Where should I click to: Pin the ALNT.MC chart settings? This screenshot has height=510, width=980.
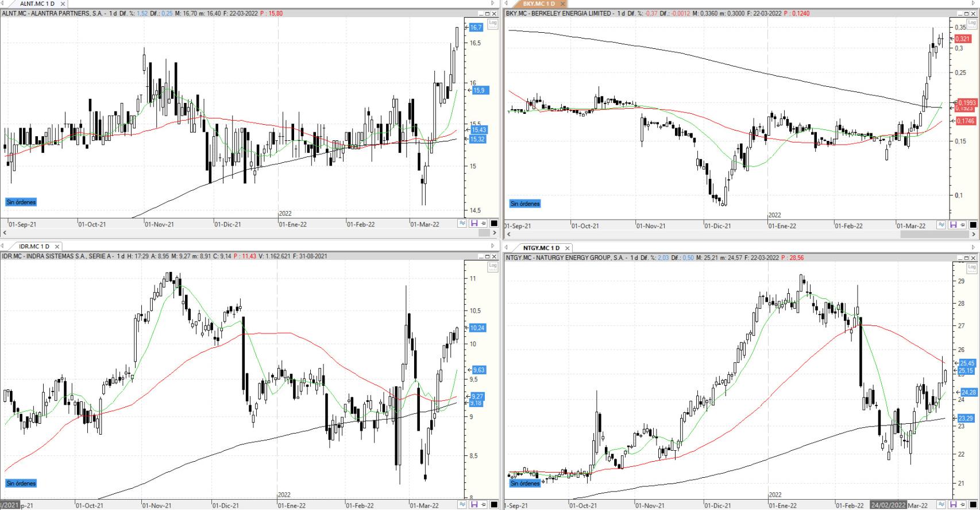483,224
